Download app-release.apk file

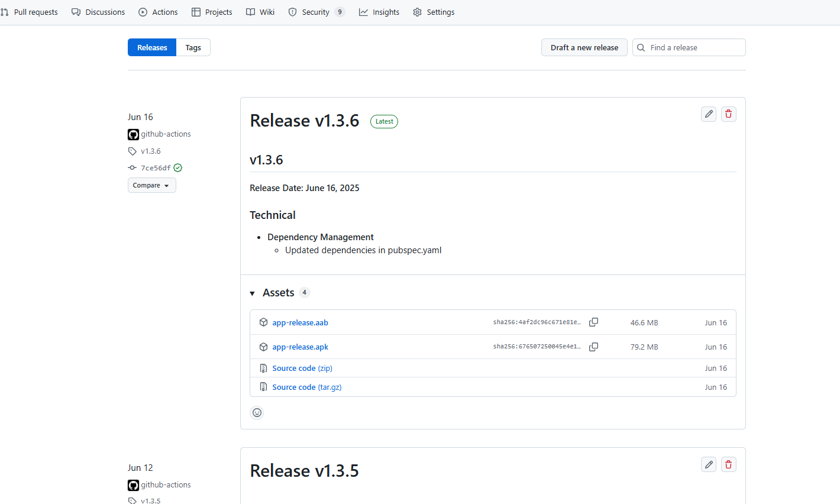[x=300, y=347]
